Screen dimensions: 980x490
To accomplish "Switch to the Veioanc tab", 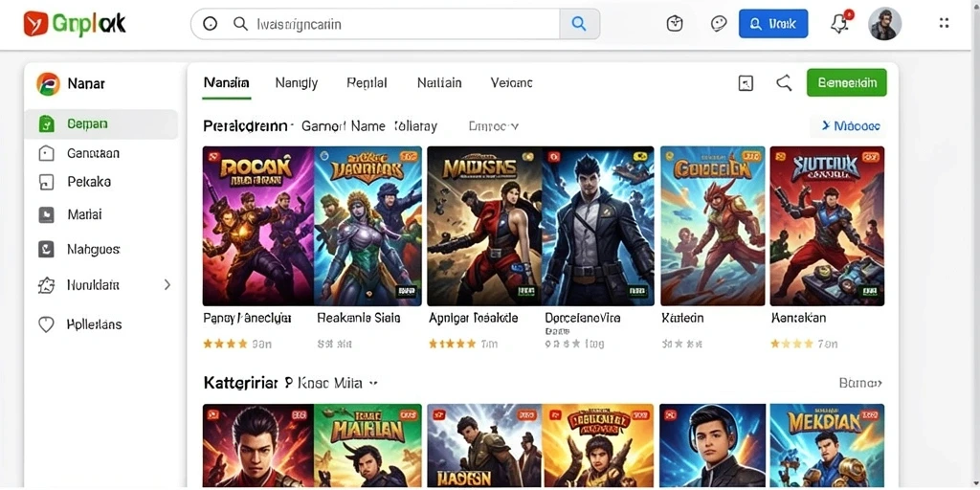I will coord(512,82).
